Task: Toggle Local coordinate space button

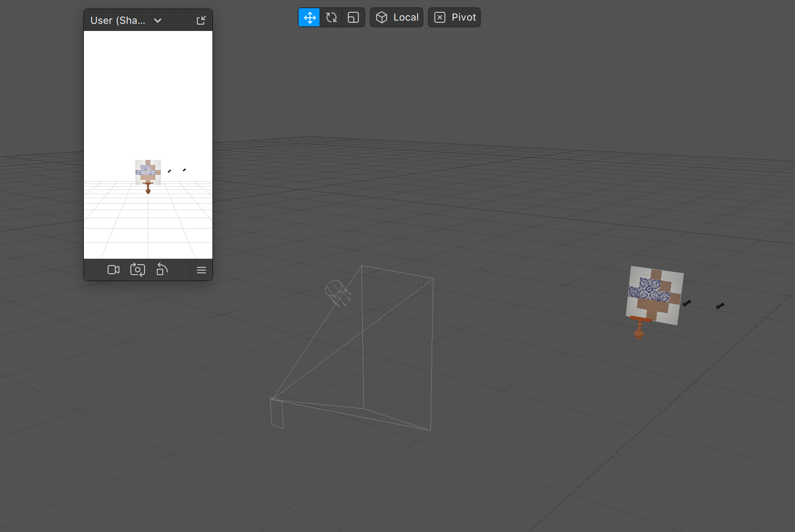Action: click(397, 17)
